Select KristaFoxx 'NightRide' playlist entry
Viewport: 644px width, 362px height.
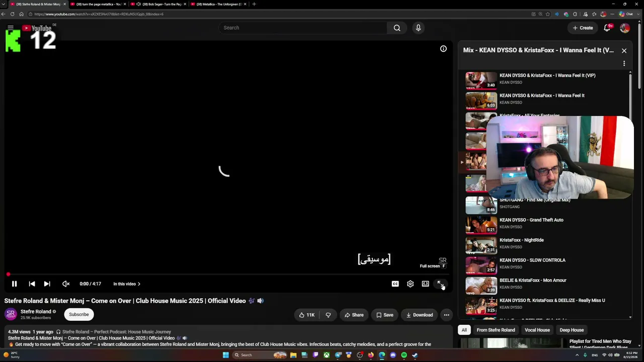tap(546, 244)
